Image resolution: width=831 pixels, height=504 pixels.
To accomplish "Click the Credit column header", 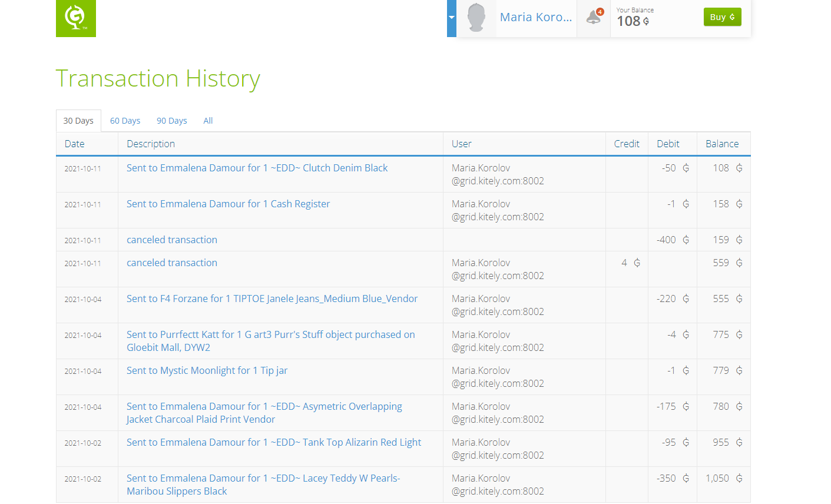I will point(627,144).
